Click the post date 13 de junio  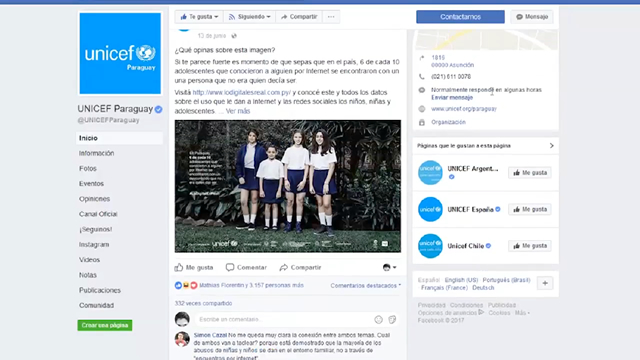pyautogui.click(x=211, y=36)
